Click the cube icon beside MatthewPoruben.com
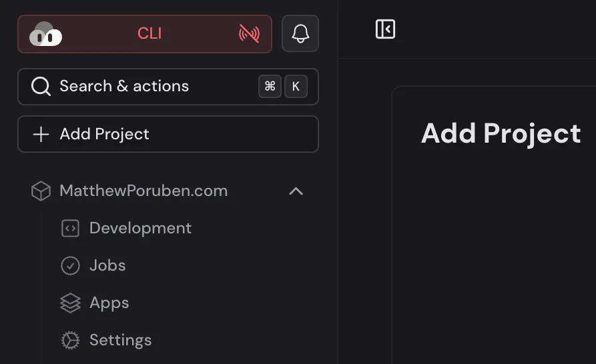The width and height of the screenshot is (596, 364). pos(41,191)
